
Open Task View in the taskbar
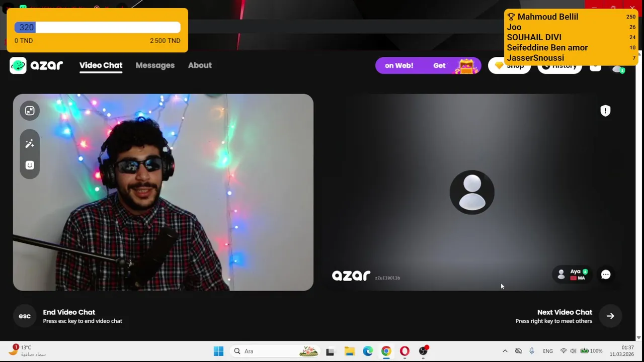(x=330, y=351)
